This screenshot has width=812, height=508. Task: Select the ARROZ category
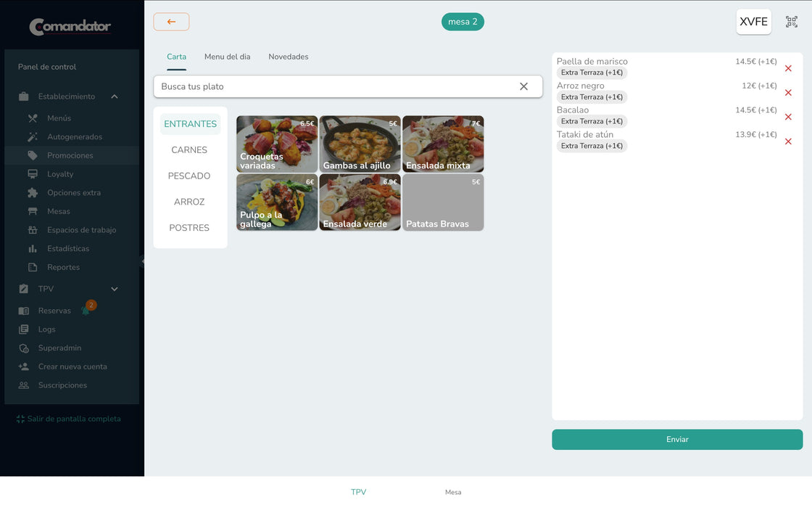189,202
